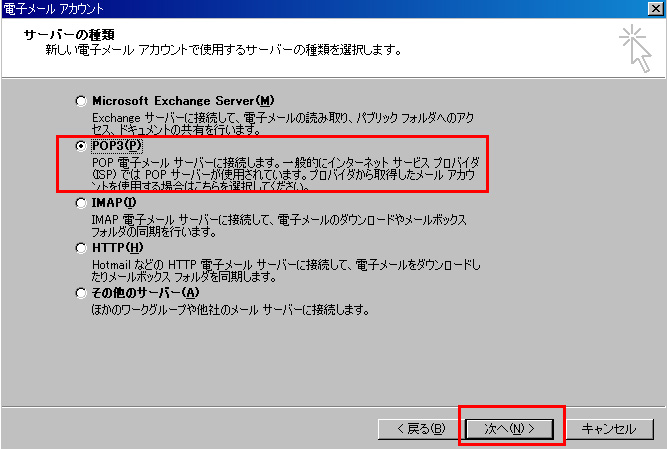
Task: Choose the IMAP(I) radio button
Action: [x=81, y=203]
